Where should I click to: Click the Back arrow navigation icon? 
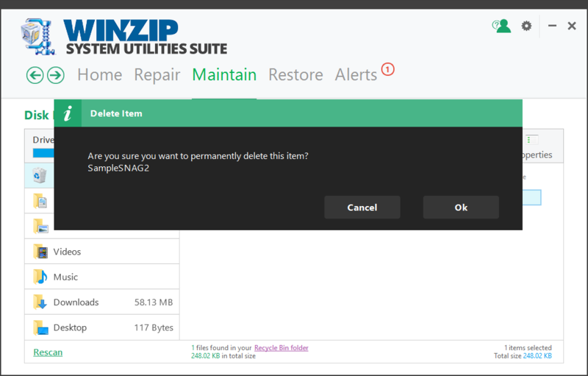(35, 75)
